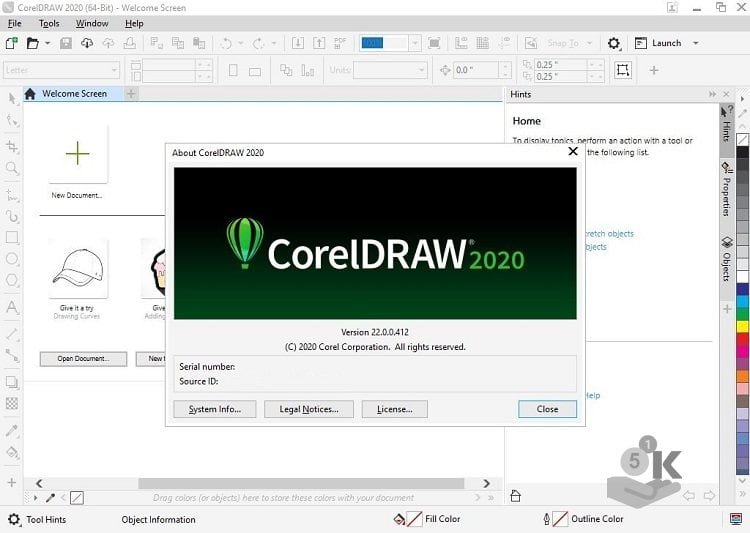
Task: Open the Objects docker tab
Action: (x=726, y=259)
